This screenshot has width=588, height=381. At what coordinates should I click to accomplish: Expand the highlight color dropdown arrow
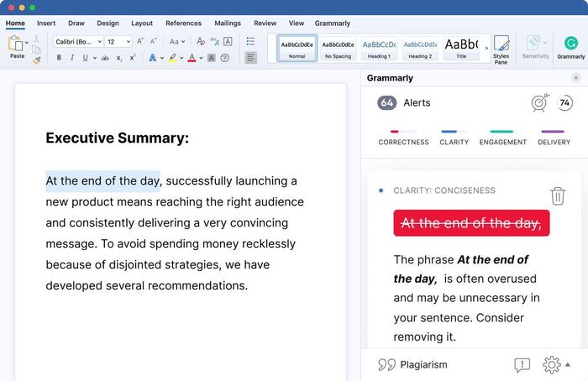pyautogui.click(x=181, y=58)
